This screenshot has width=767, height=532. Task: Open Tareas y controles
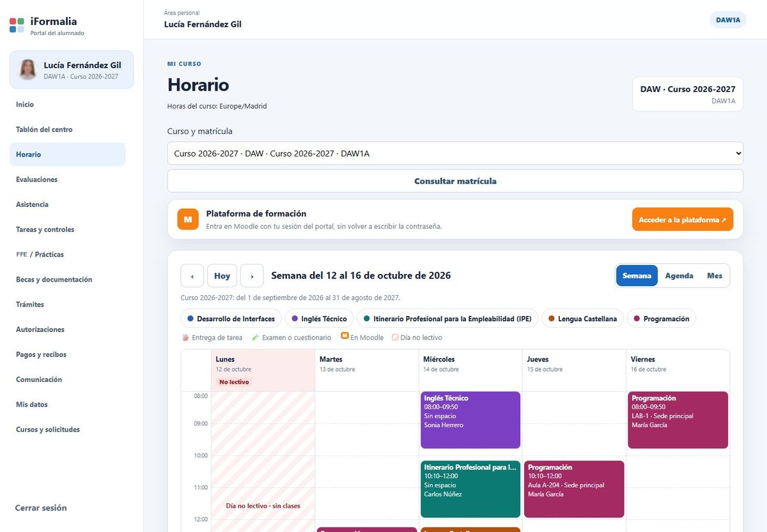(68, 229)
